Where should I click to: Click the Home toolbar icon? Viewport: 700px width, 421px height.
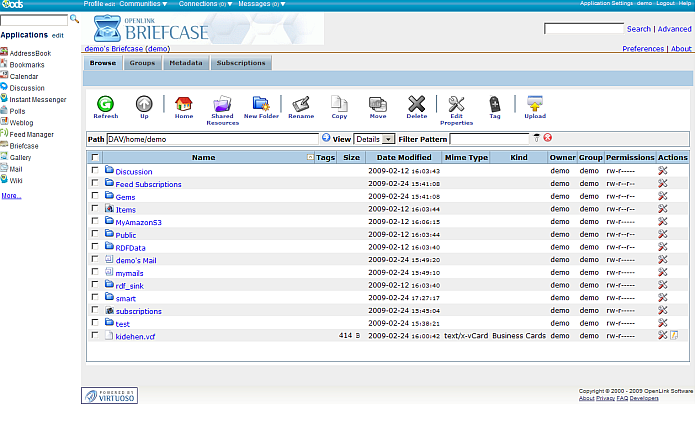pyautogui.click(x=184, y=103)
